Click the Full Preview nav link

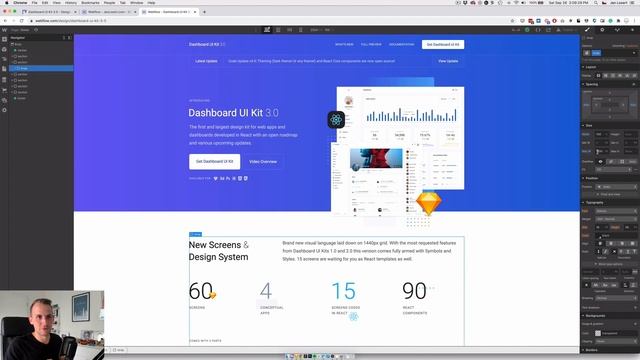[371, 44]
